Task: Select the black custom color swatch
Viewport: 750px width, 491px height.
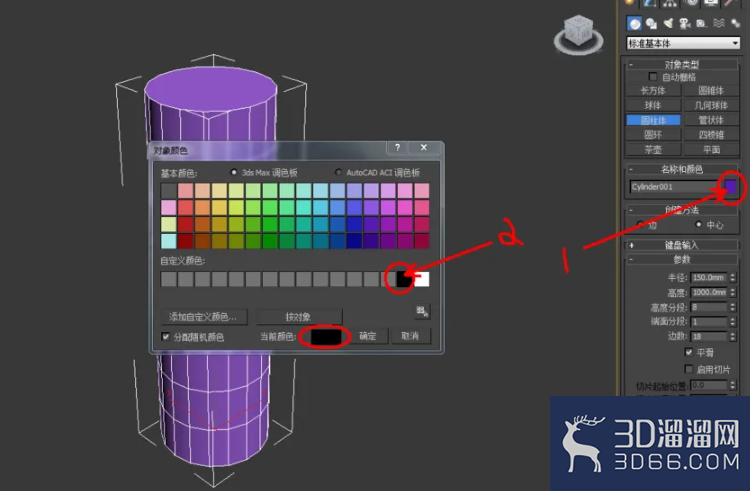Action: coord(404,279)
